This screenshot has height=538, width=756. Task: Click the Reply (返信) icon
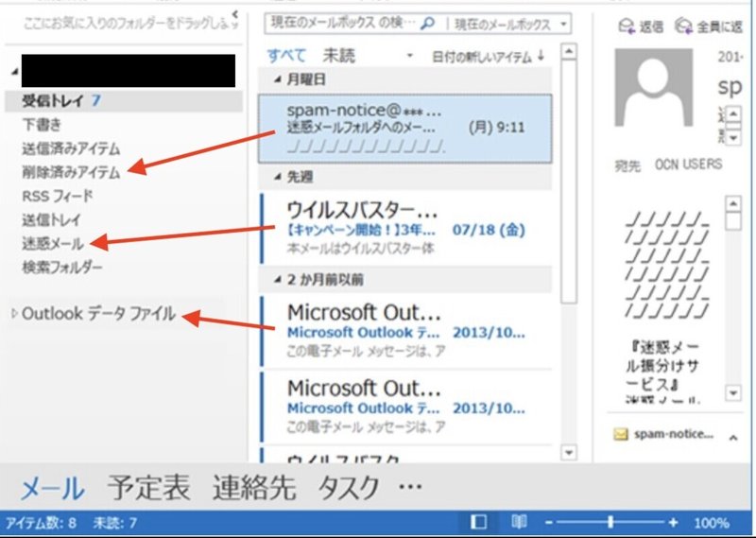point(626,26)
